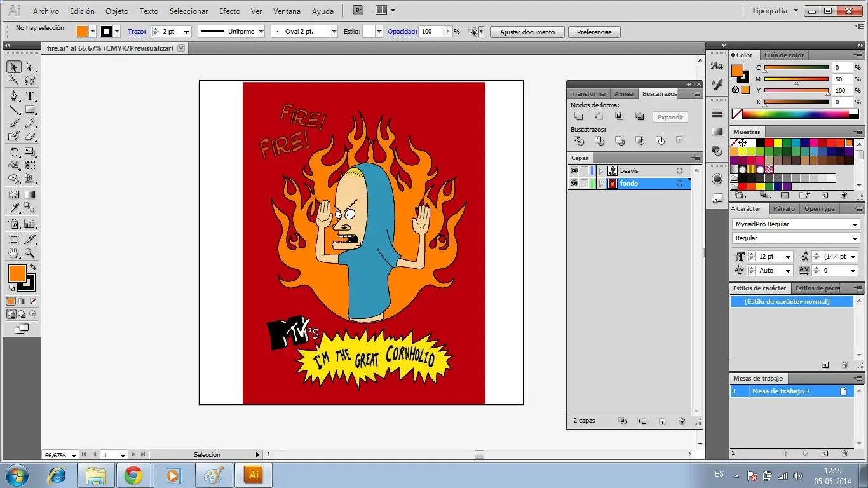Click Trazo link in control bar
The width and height of the screenshot is (868, 488).
click(136, 32)
